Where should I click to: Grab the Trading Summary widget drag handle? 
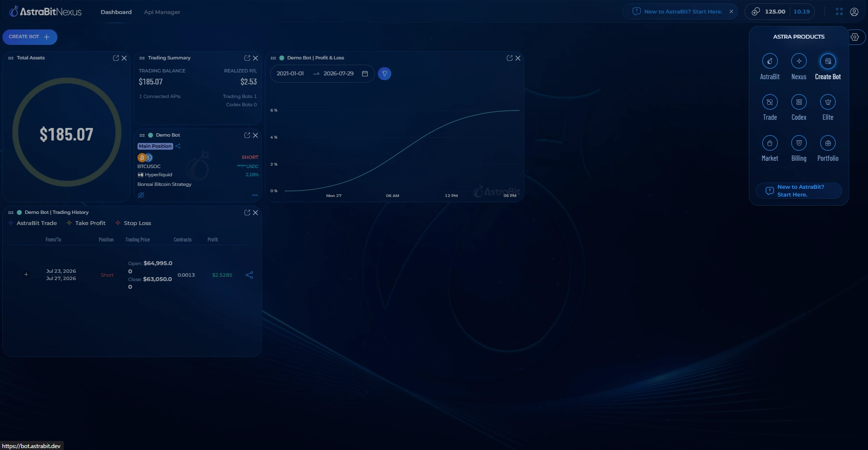coord(142,58)
